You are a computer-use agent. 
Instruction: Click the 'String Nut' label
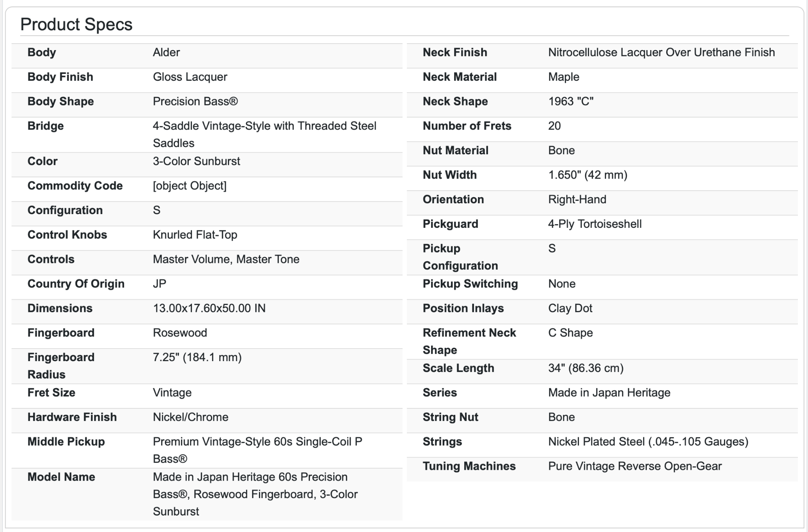pos(450,417)
